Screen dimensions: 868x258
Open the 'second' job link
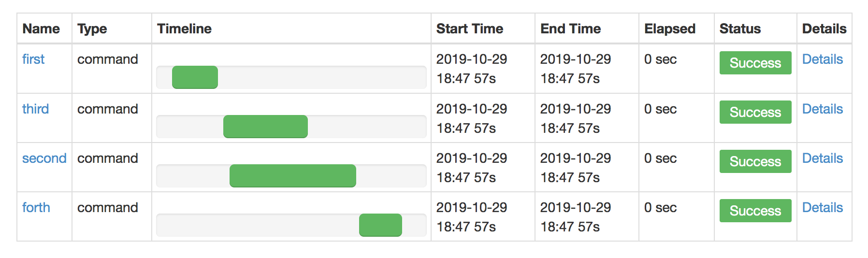pyautogui.click(x=44, y=158)
